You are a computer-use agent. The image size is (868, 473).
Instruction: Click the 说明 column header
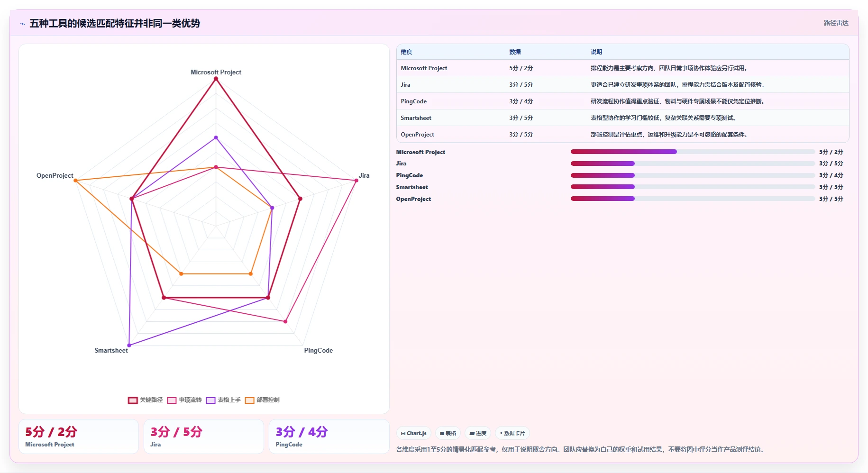click(596, 52)
